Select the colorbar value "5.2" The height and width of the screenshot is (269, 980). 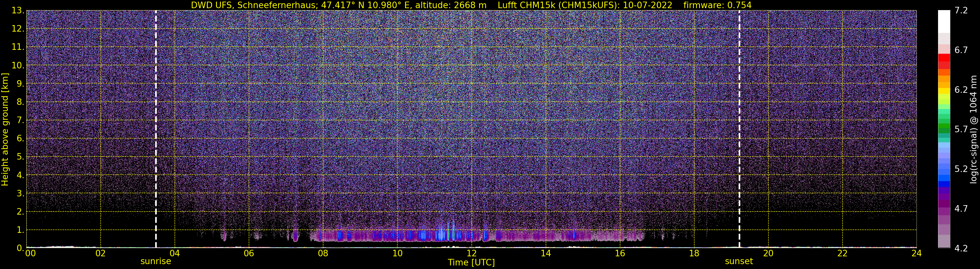pos(961,169)
